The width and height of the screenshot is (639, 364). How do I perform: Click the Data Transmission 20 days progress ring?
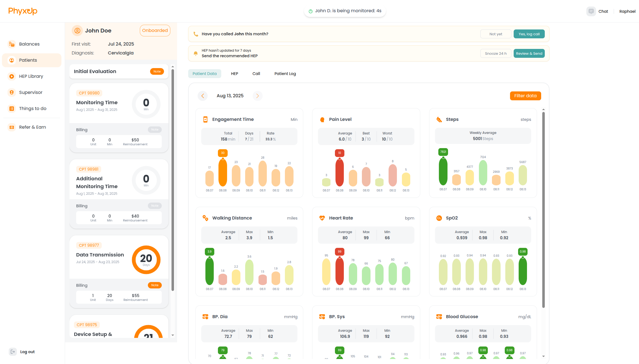pos(146,260)
